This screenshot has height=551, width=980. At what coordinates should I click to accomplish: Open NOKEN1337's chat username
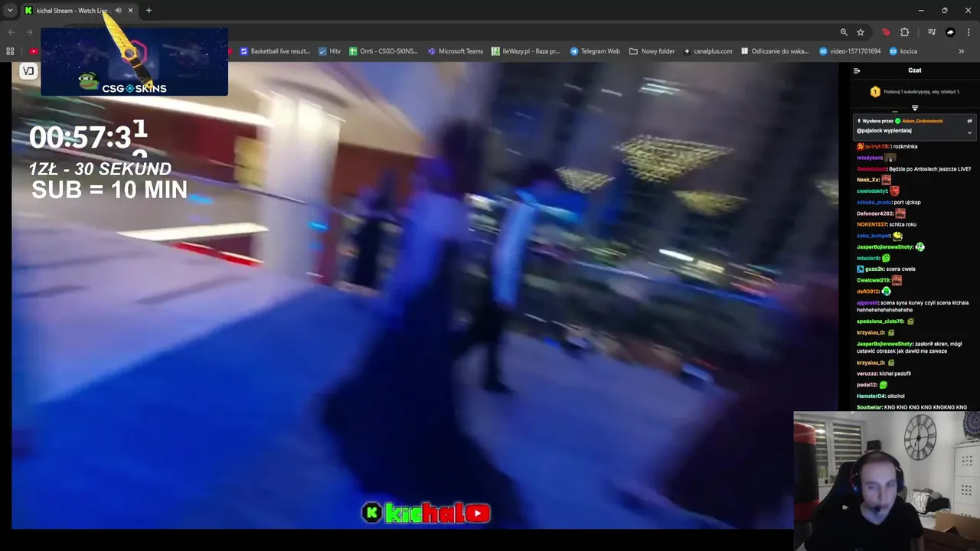click(871, 224)
